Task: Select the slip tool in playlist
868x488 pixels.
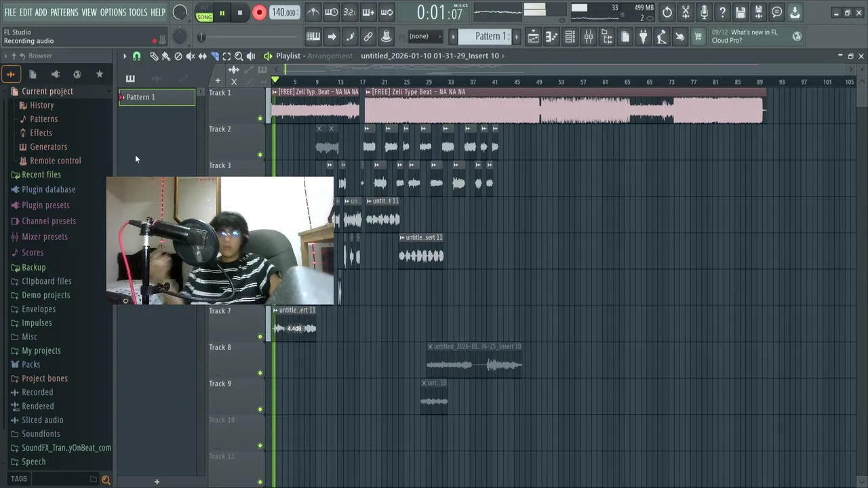Action: 202,56
